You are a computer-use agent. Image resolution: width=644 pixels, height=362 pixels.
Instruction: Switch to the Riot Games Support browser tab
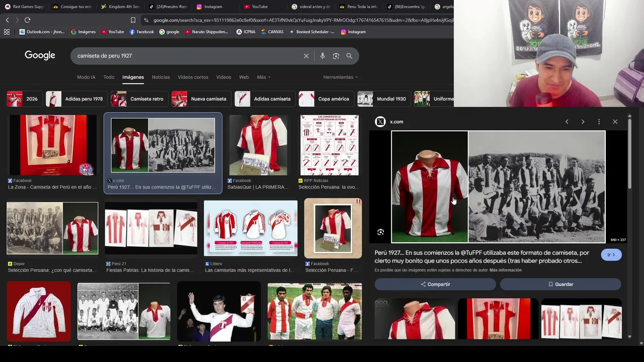click(x=24, y=7)
